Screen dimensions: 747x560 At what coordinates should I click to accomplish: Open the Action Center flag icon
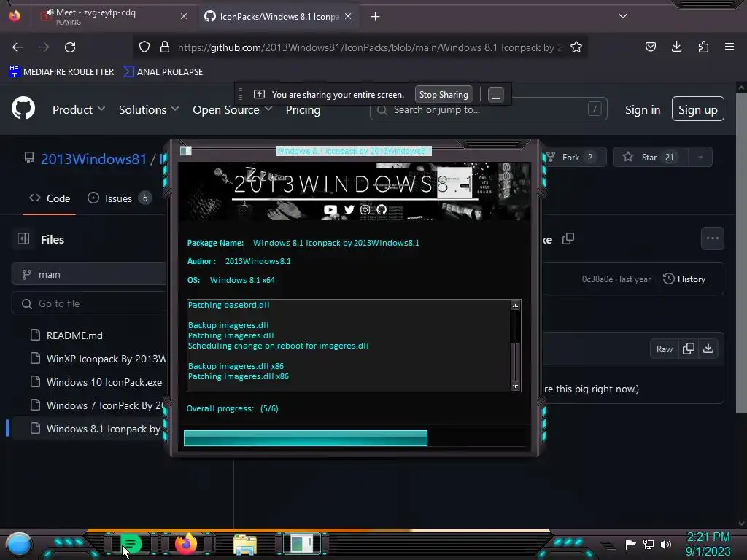pos(630,544)
